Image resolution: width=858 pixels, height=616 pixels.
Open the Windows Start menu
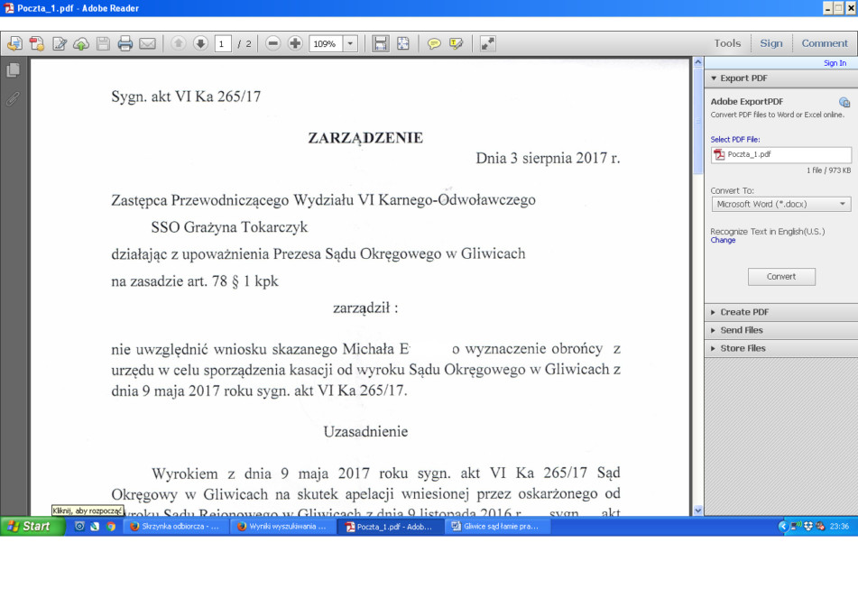pos(29,526)
